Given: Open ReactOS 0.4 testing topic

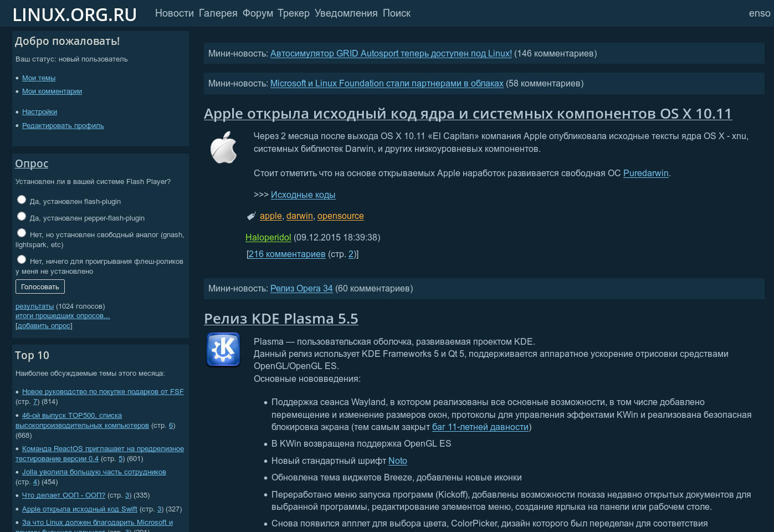Looking at the screenshot, I should point(100,454).
